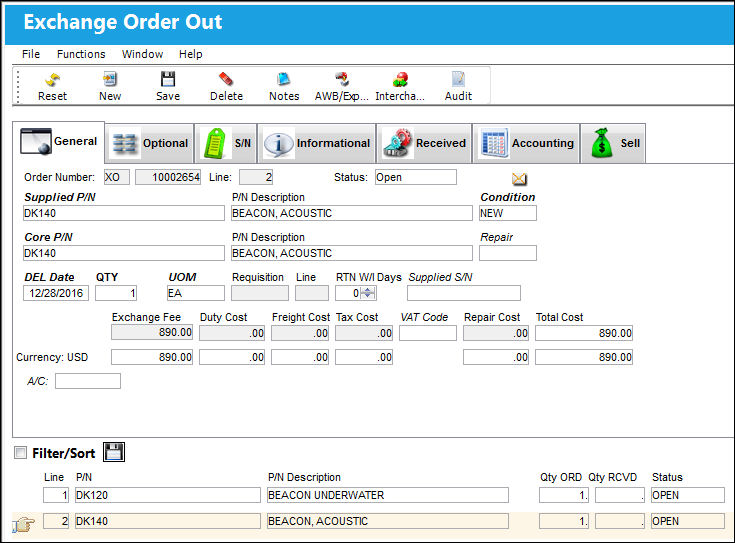Viewport: 735px width, 543px height.
Task: Switch to the Optional tab
Action: point(150,143)
